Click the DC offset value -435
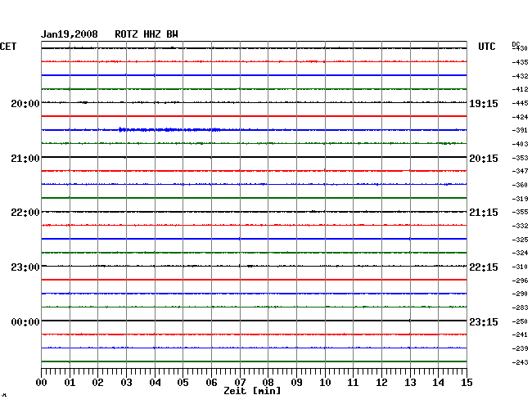Screen dimensions: 532x404 (520, 62)
